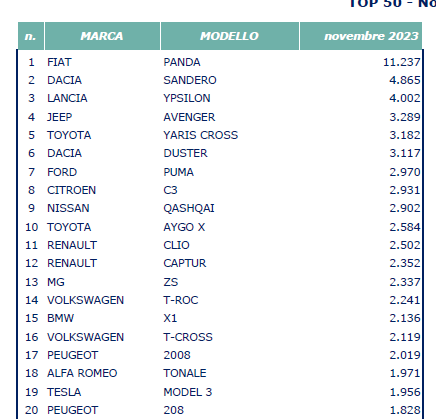Click the LANCIA brand cell

tap(67, 98)
